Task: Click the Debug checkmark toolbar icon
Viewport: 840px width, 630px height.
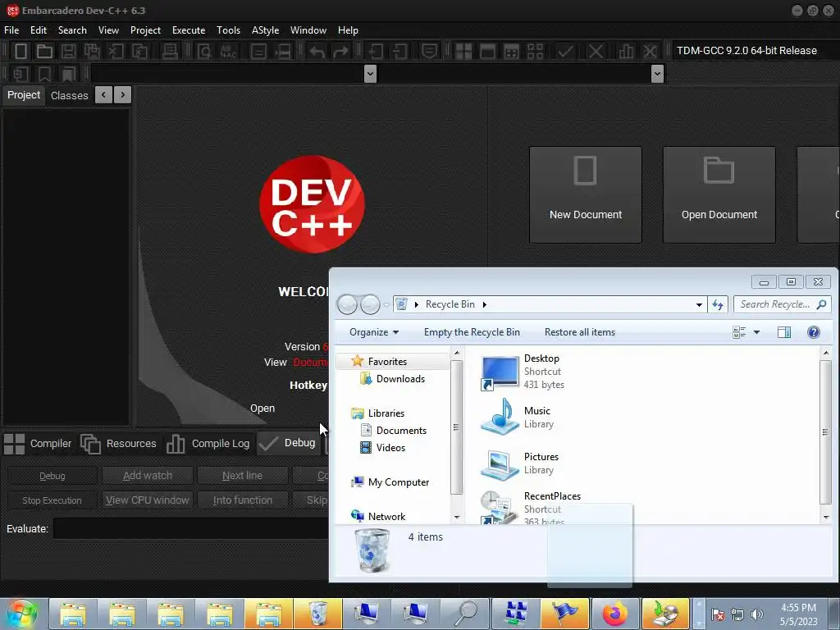Action: (565, 52)
